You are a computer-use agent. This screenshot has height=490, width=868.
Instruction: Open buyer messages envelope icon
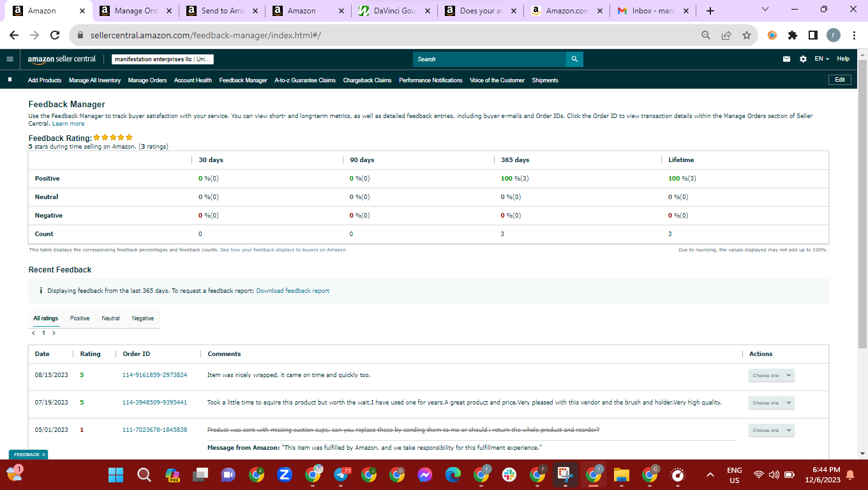pyautogui.click(x=787, y=59)
